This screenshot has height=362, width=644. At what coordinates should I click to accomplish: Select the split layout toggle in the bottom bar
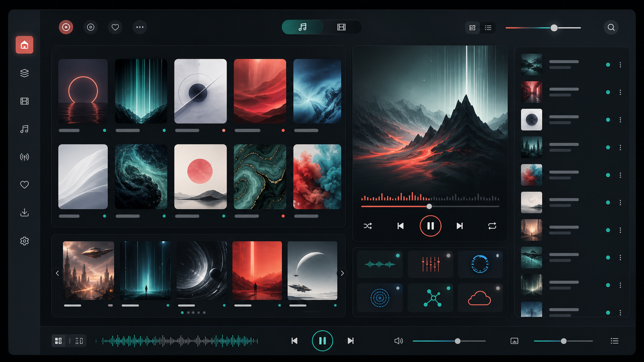[79, 341]
